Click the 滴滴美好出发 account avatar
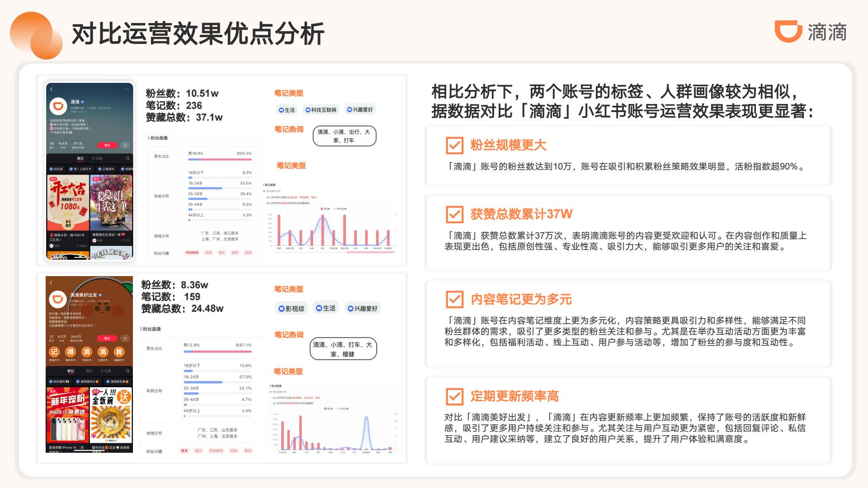The width and height of the screenshot is (868, 488). [x=57, y=299]
